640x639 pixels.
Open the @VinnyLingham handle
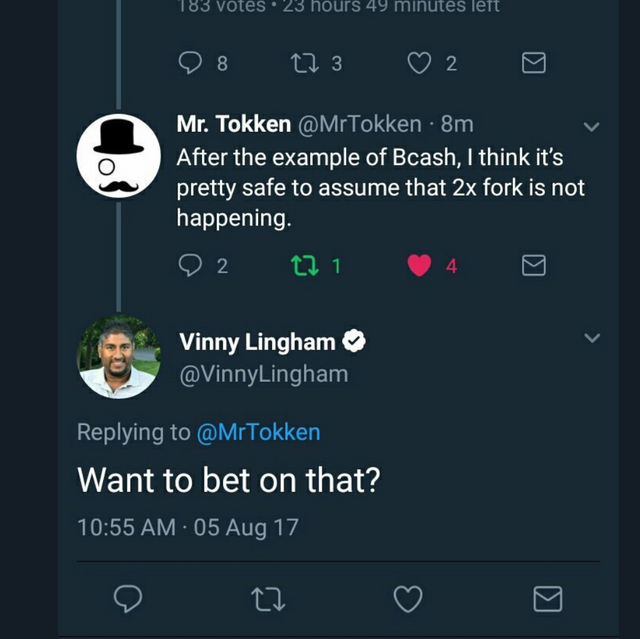[x=264, y=374]
